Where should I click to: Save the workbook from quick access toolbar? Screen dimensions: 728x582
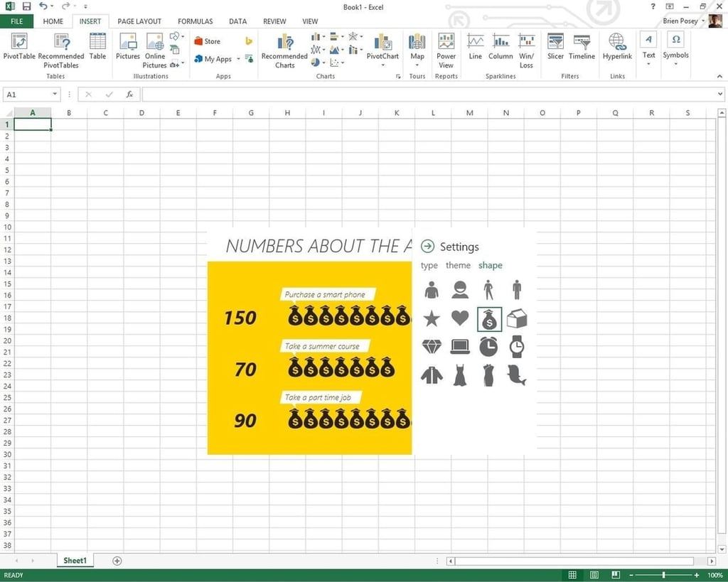coord(26,6)
